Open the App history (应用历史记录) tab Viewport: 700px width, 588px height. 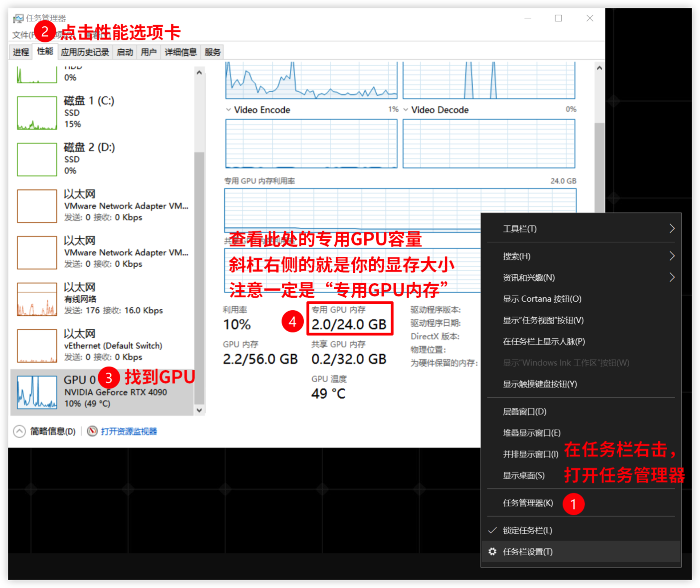(x=85, y=52)
